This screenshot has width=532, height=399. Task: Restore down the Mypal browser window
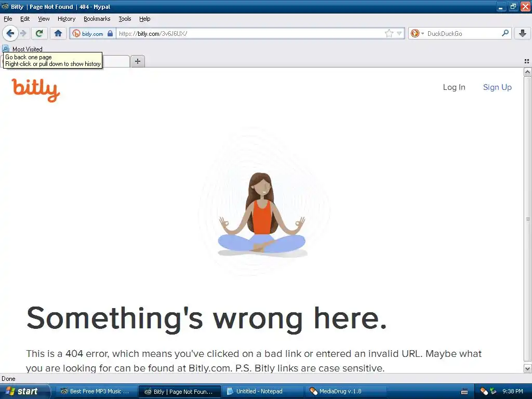513,7
